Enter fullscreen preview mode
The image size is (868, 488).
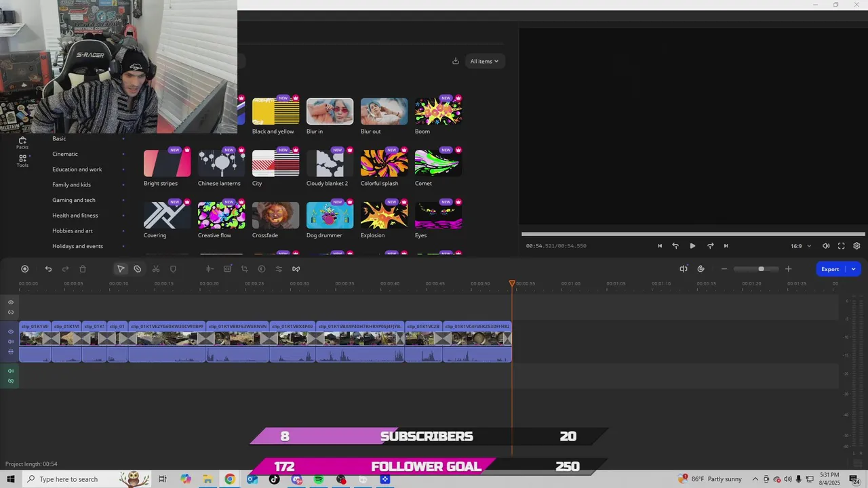842,246
